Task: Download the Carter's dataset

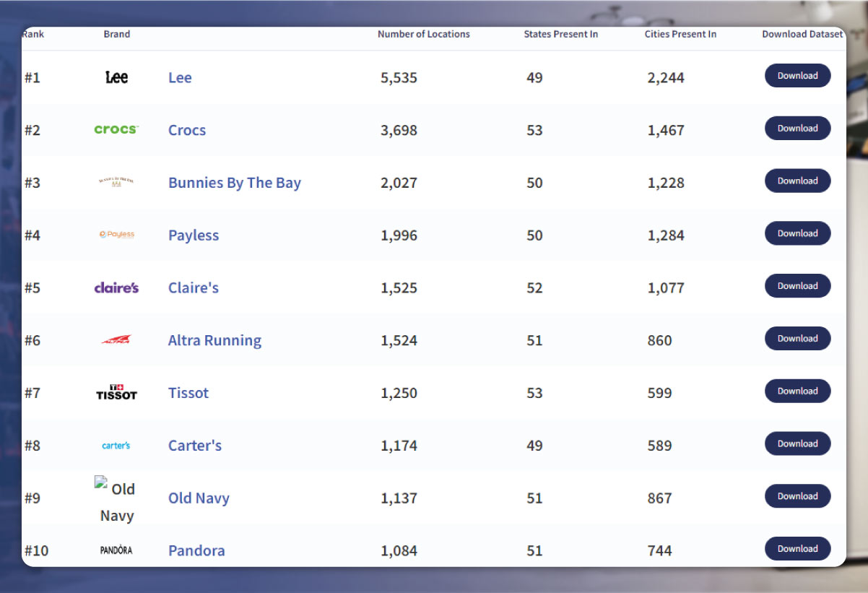Action: coord(798,443)
